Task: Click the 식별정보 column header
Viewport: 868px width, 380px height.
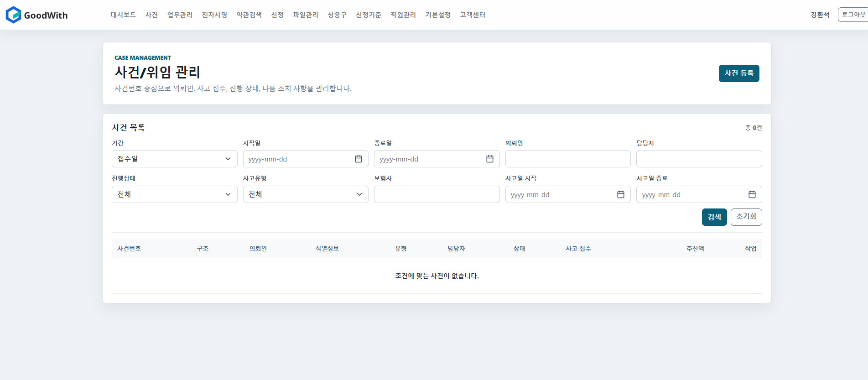Action: (327, 249)
